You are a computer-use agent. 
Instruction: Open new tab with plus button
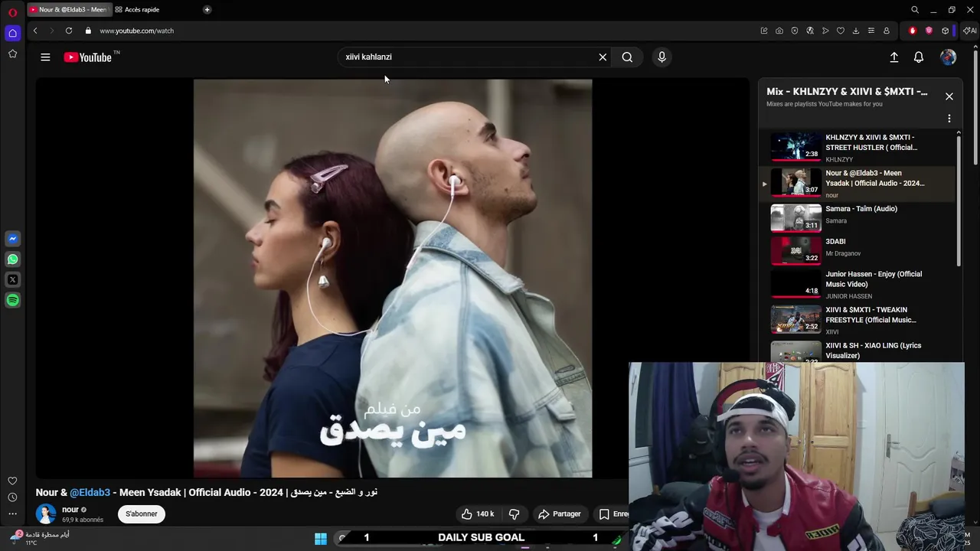pos(207,9)
